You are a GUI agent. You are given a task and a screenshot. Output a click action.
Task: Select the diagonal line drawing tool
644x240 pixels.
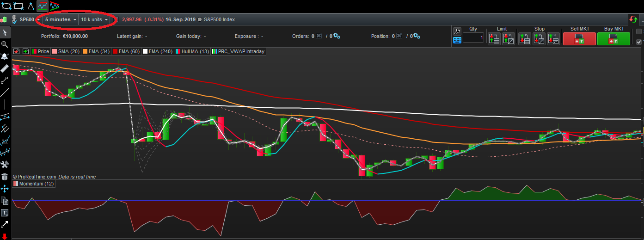pyautogui.click(x=5, y=92)
